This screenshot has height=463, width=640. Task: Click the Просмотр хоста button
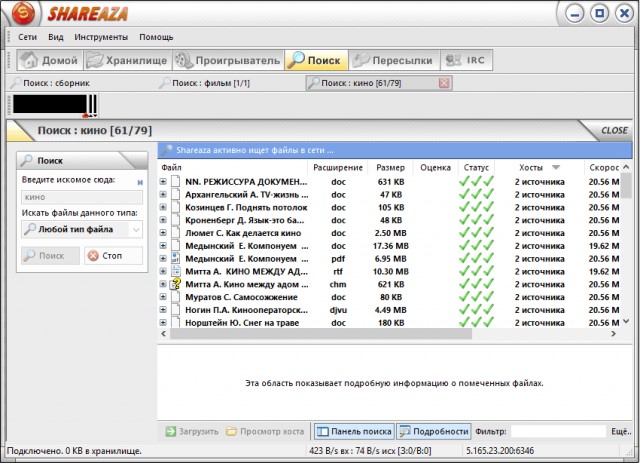(x=265, y=432)
